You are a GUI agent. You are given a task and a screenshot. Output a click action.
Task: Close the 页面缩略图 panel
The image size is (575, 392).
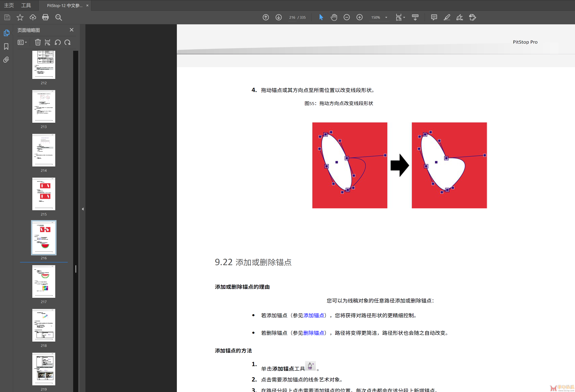point(71,30)
